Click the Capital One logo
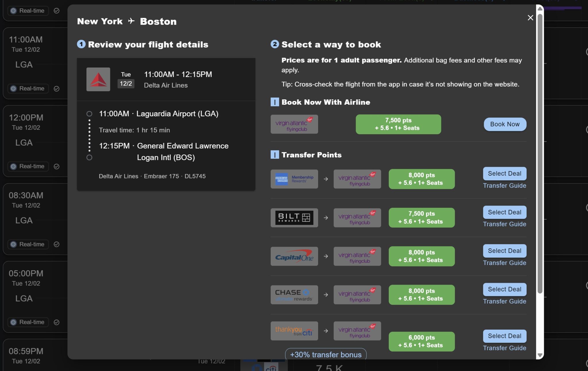 pyautogui.click(x=294, y=256)
